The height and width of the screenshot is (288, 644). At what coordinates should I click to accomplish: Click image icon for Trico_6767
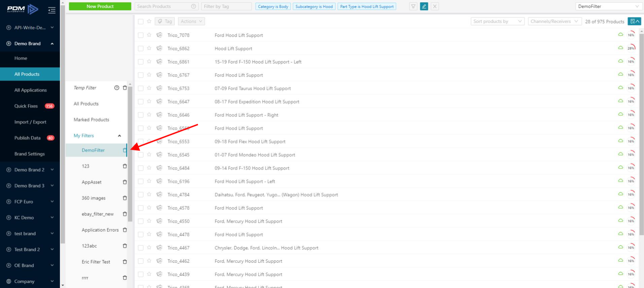point(159,75)
